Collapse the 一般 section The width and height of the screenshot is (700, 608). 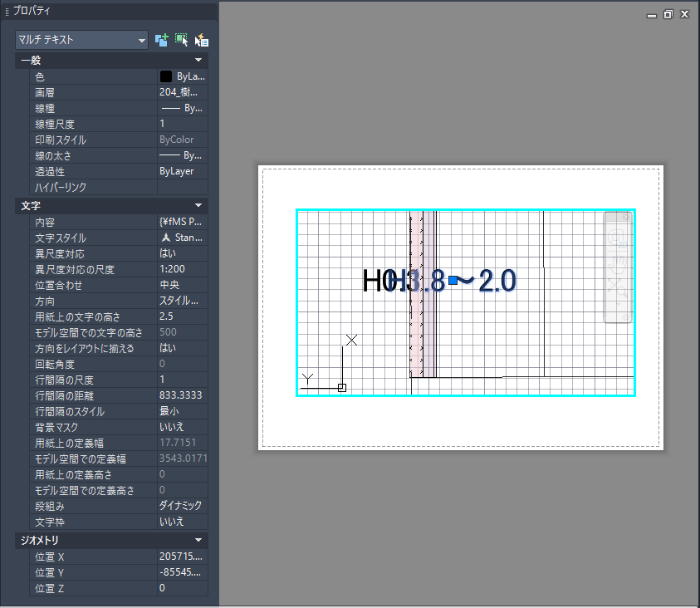pos(198,61)
